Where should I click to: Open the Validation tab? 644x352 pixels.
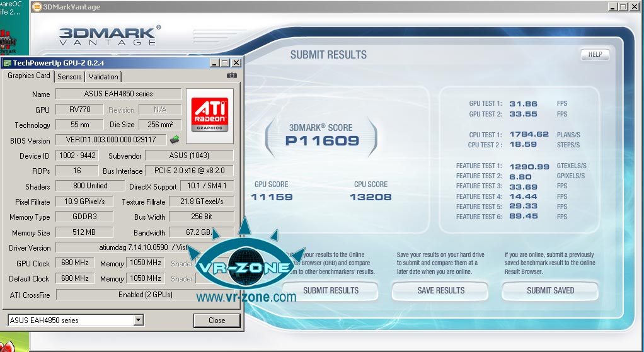pos(103,77)
